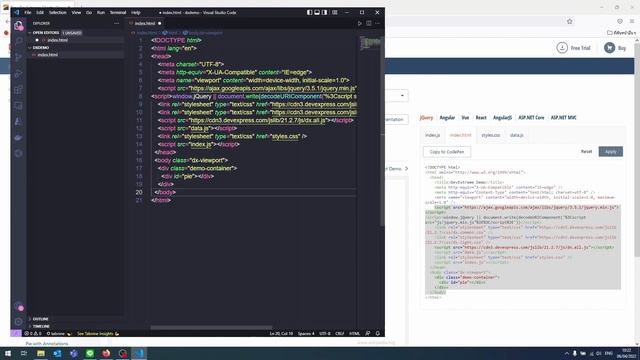Screen dimensions: 640x360
Task: Open the Explorer view in the activity bar
Action: point(18,26)
